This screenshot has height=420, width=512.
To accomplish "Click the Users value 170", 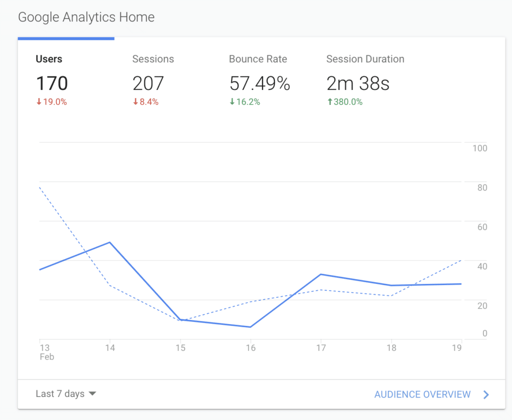I will (x=52, y=83).
